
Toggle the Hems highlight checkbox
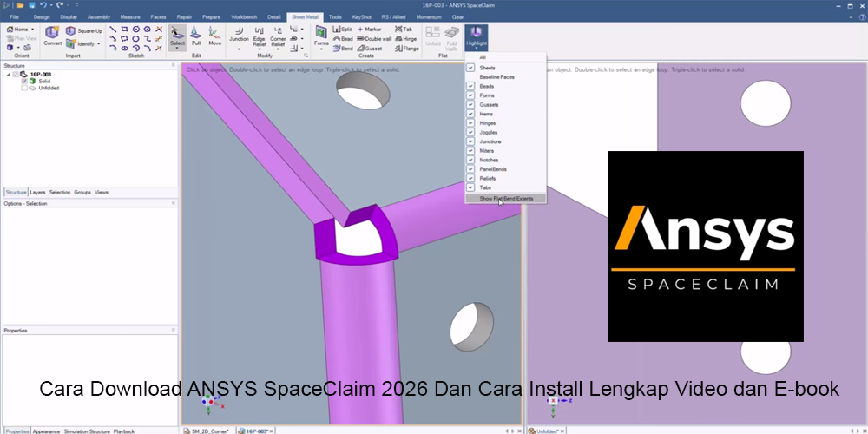470,114
